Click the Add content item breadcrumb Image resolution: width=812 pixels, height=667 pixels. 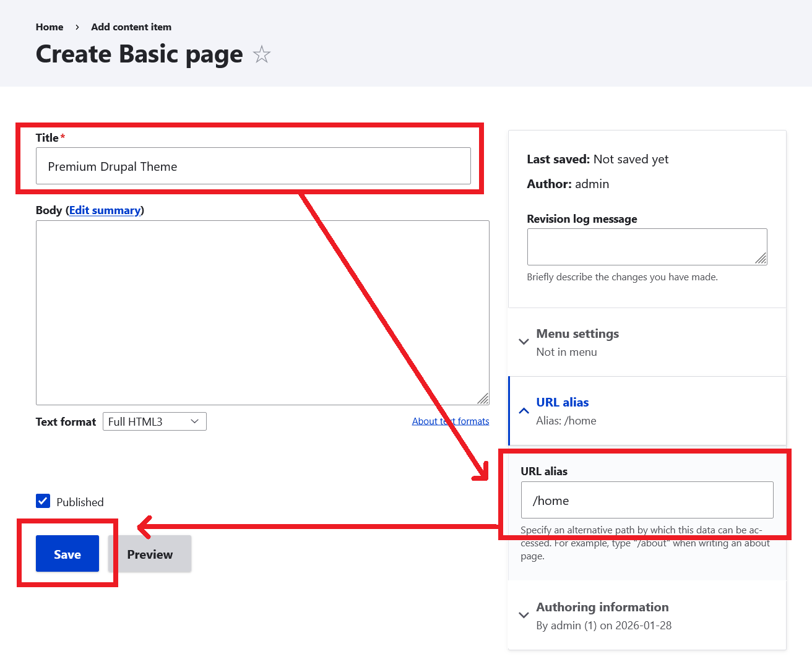click(x=131, y=27)
